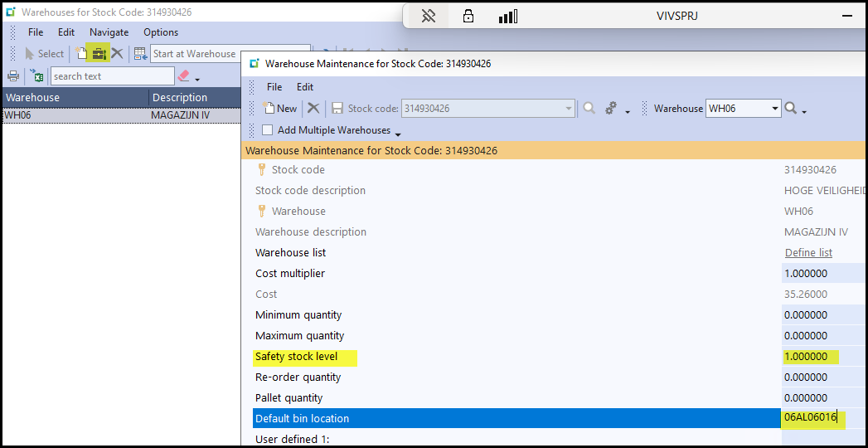This screenshot has height=448, width=868.
Task: Tick the Add Multiple Warehouses checkbox
Action: [x=267, y=130]
